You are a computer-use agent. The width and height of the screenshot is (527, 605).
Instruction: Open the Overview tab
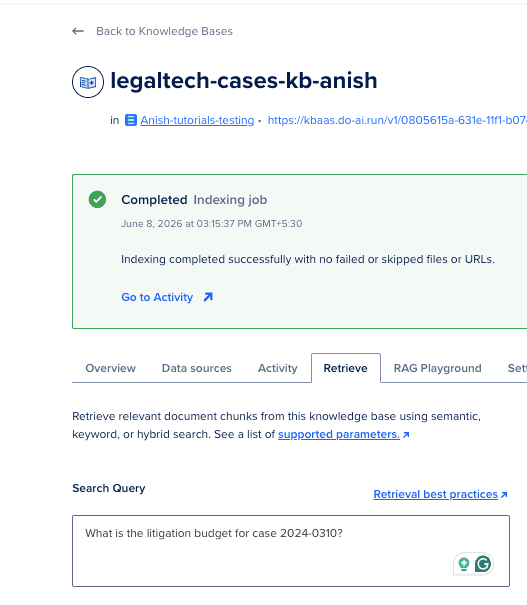click(111, 368)
